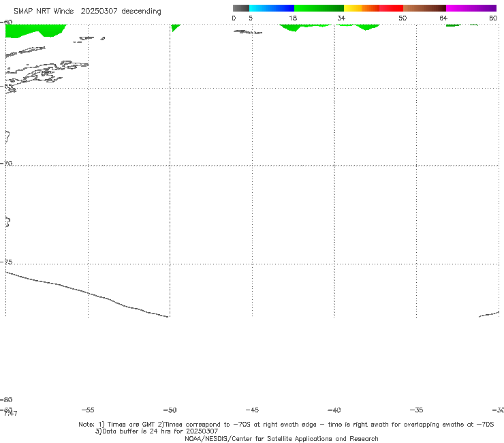Click the latitude label '-65'

(x=6, y=87)
